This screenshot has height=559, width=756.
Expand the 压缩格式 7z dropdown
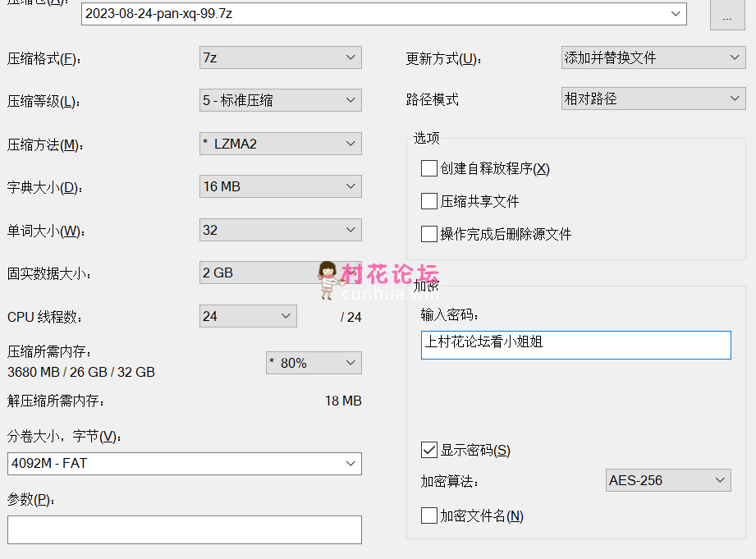pyautogui.click(x=281, y=57)
